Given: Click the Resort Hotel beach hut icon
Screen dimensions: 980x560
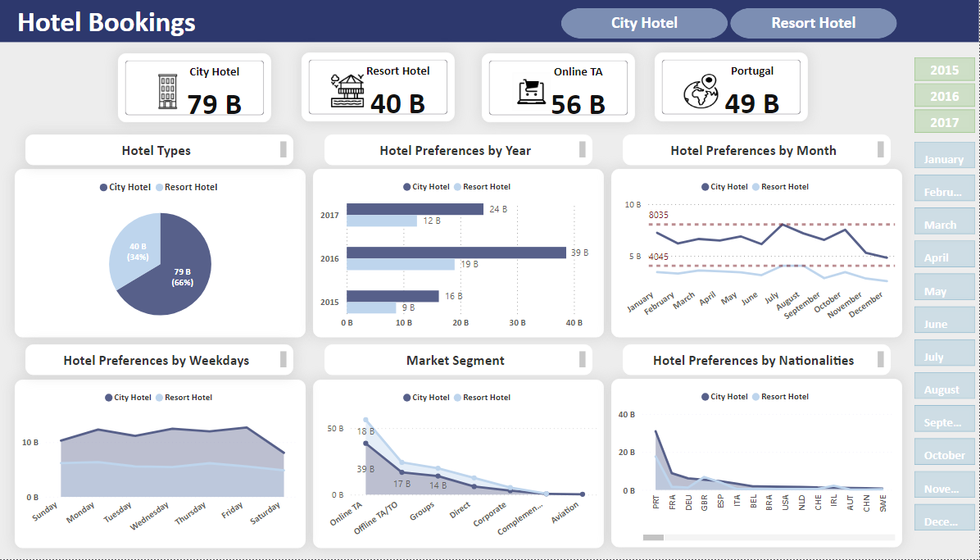Looking at the screenshot, I should (x=347, y=91).
